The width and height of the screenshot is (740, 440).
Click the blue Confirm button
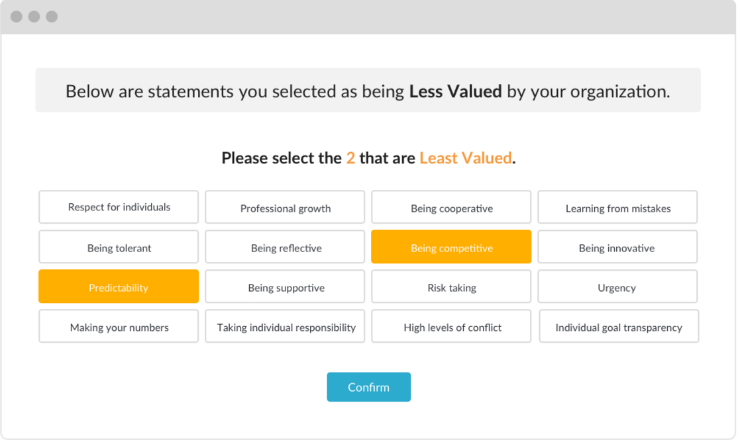pos(369,387)
